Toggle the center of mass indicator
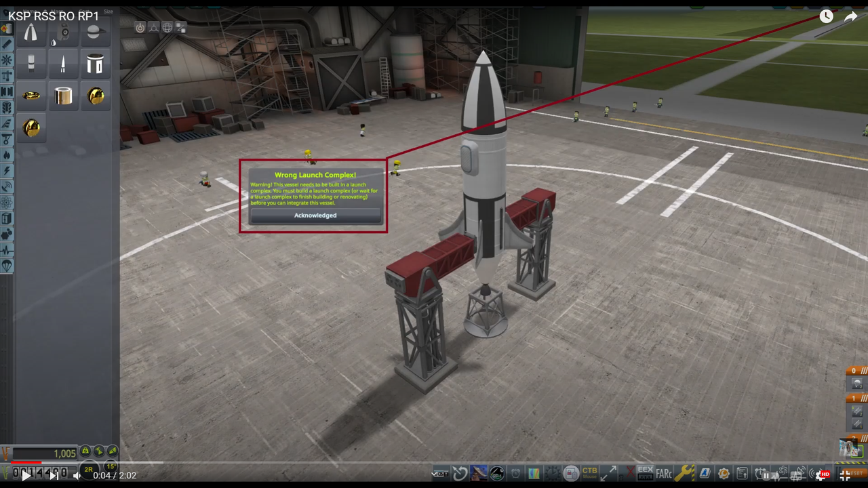The height and width of the screenshot is (488, 868). point(85,451)
